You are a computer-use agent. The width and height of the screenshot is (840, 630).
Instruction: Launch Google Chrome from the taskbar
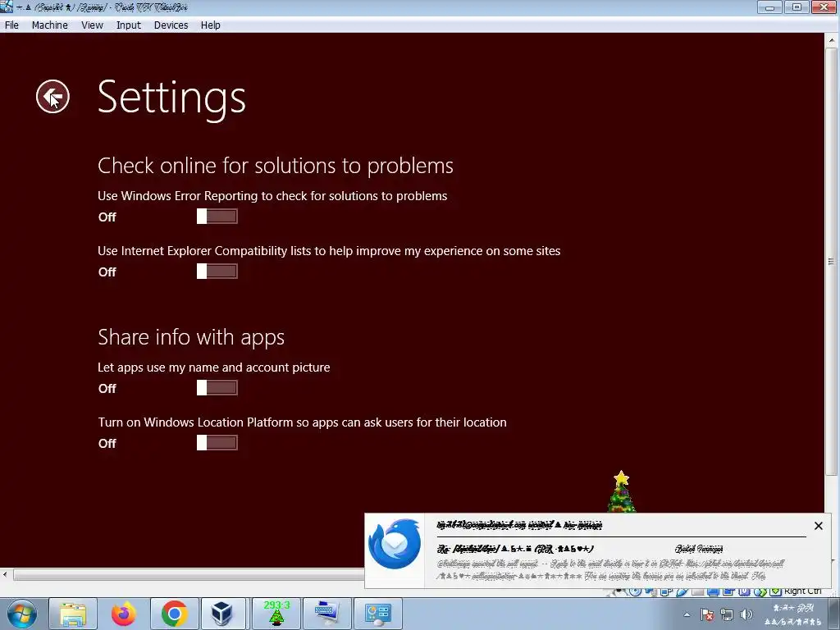[x=174, y=614]
